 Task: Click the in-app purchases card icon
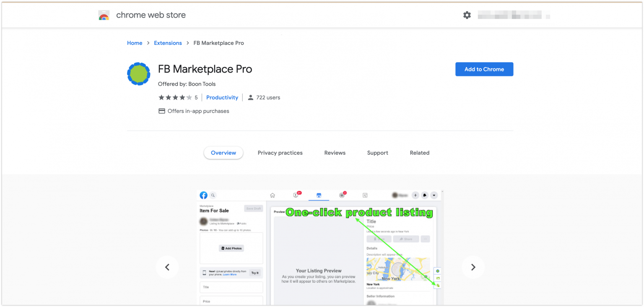tap(161, 111)
